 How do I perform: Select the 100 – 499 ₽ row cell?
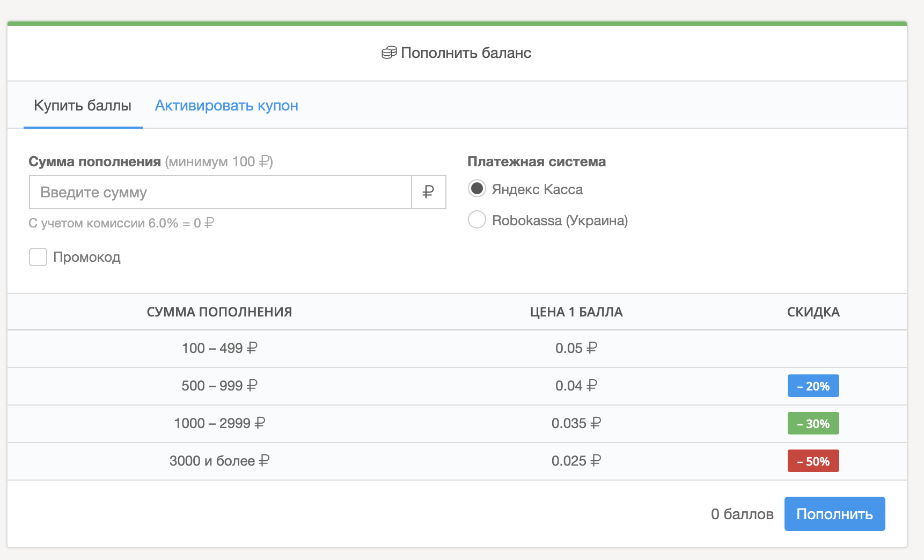click(219, 348)
